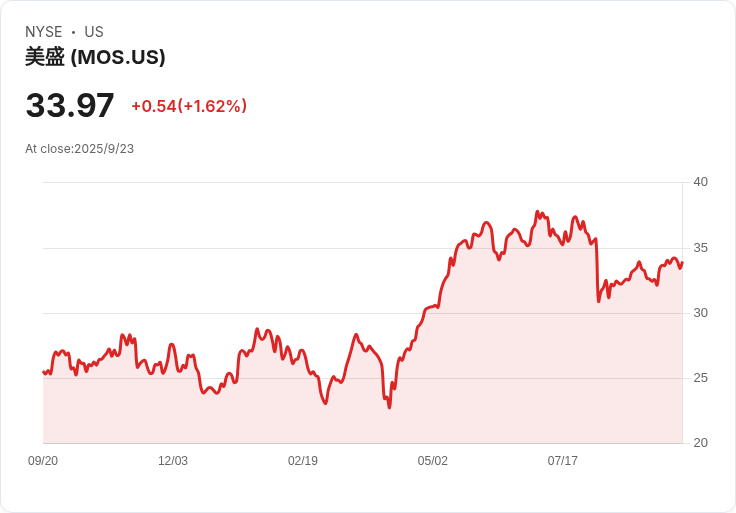Screen dimensions: 736x513
Task: Click the At close date text
Action: [79, 149]
